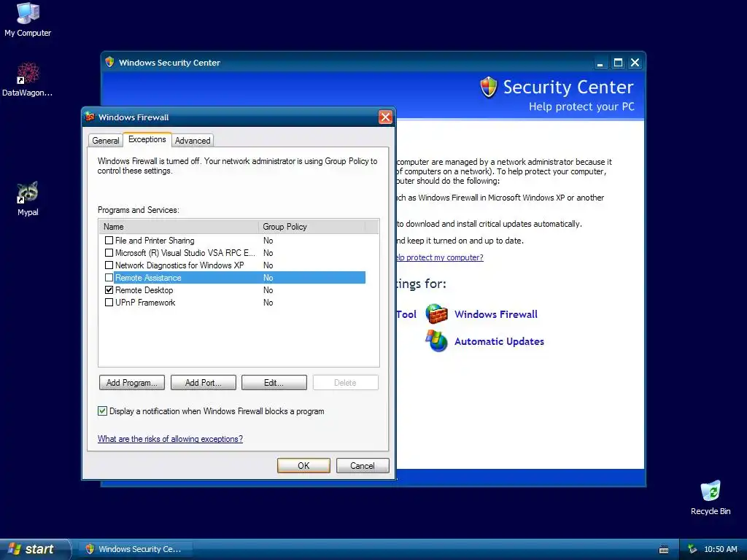
Task: Open the Windows start button
Action: click(34, 550)
